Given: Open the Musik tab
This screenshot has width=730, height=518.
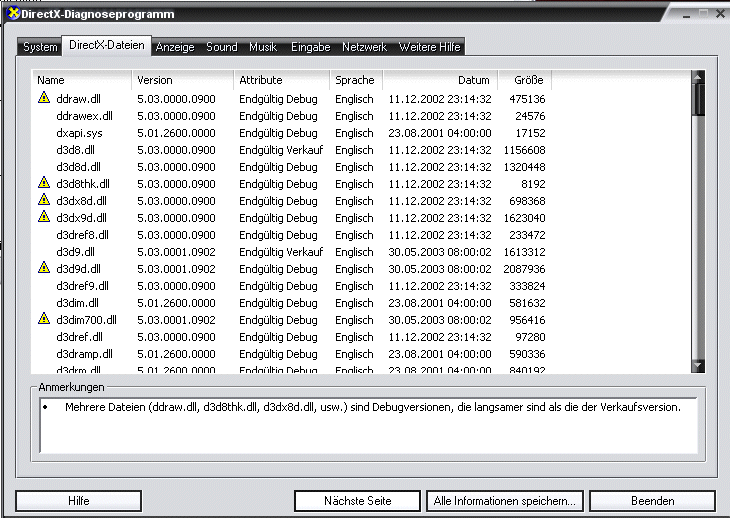Looking at the screenshot, I should coord(263,47).
